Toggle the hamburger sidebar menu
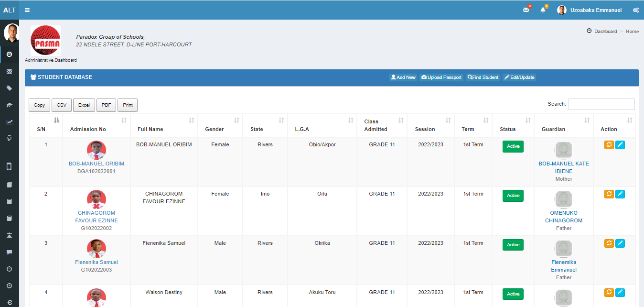The height and width of the screenshot is (307, 644). click(27, 10)
